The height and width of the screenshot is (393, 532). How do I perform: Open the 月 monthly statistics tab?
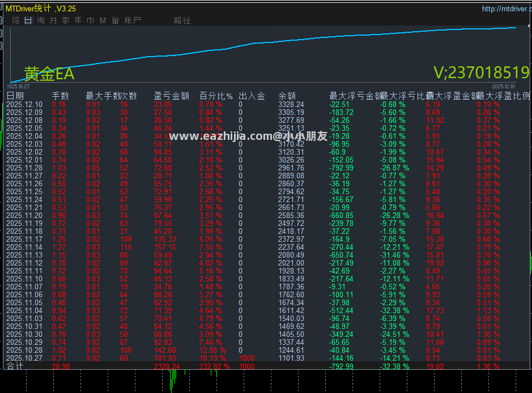53,20
